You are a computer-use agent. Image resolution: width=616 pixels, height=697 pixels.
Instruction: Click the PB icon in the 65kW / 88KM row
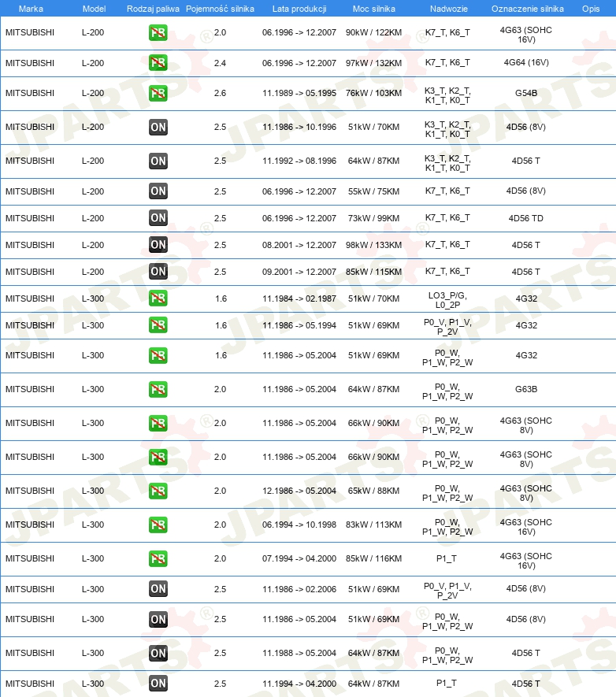click(158, 491)
